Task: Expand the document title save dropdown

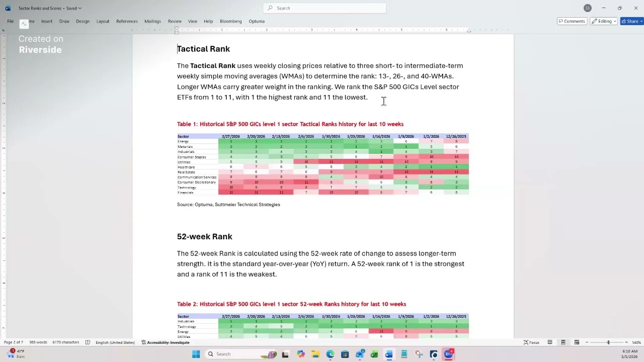Action: click(80, 8)
